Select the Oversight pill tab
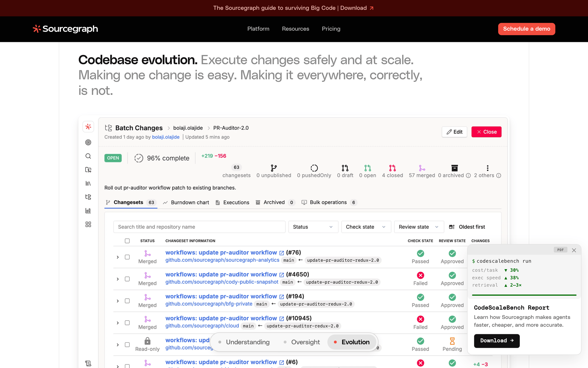 pyautogui.click(x=302, y=342)
